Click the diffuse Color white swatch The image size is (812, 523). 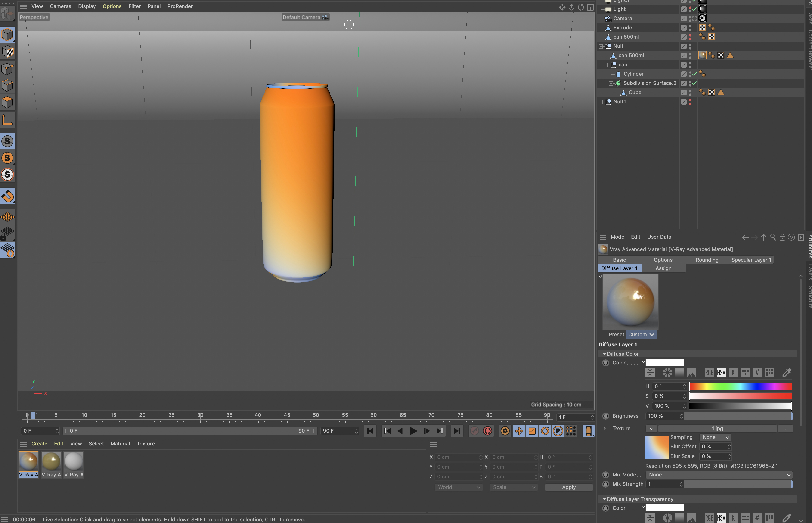click(665, 363)
